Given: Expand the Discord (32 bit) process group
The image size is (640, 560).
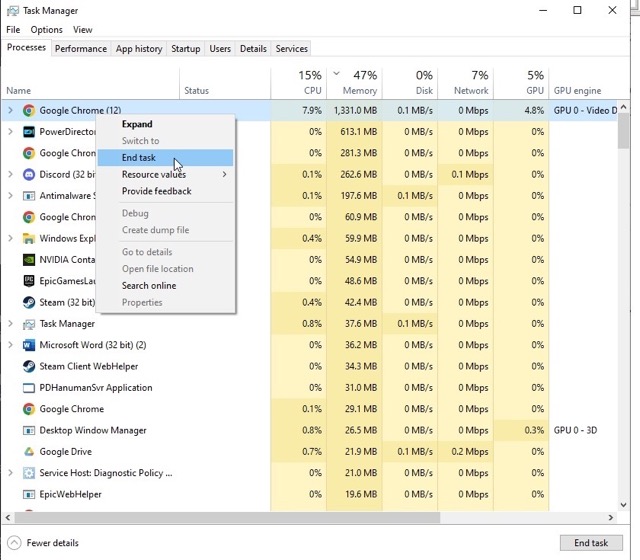Looking at the screenshot, I should 11,174.
